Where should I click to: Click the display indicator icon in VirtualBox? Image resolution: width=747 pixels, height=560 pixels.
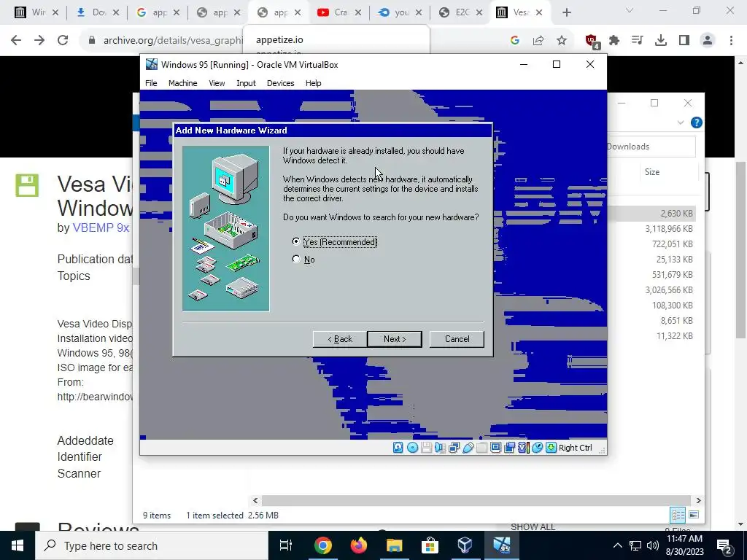[495, 448]
